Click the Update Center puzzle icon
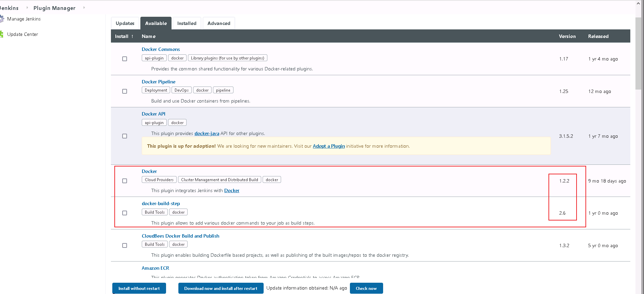Image resolution: width=644 pixels, height=294 pixels. click(2, 34)
